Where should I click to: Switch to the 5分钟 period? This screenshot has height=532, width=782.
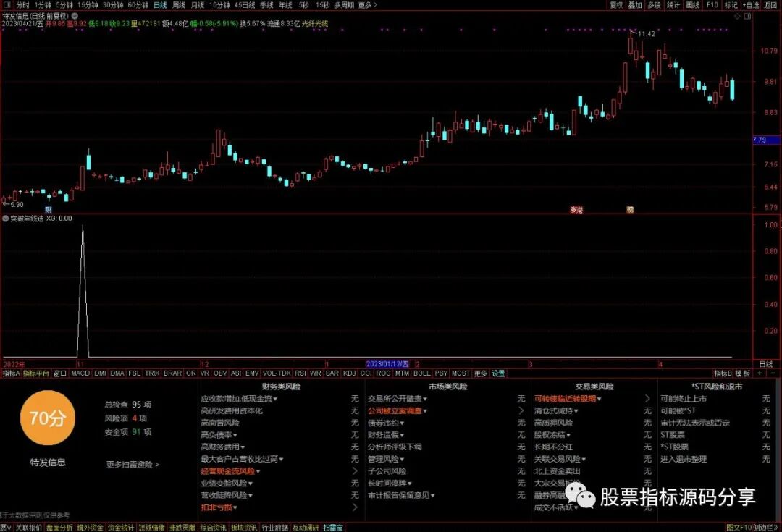click(x=64, y=4)
